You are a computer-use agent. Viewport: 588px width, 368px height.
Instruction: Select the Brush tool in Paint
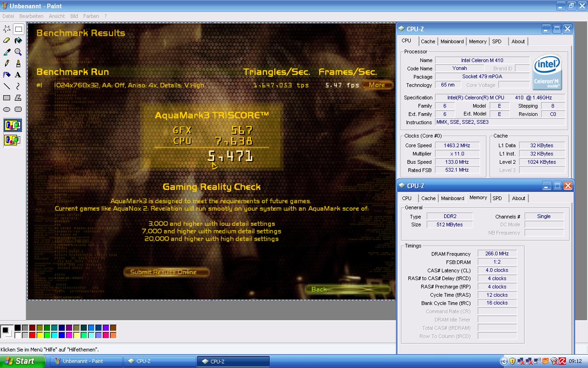(18, 63)
